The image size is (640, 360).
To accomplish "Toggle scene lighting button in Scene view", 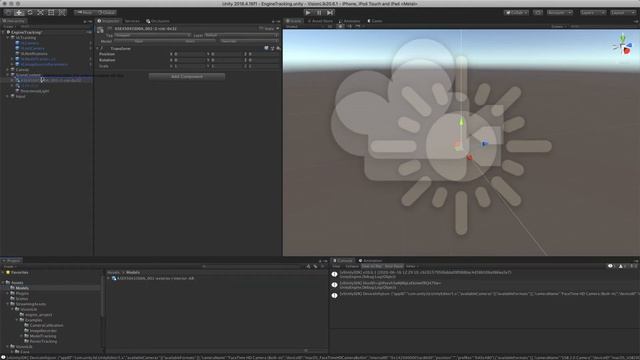I will [x=340, y=26].
